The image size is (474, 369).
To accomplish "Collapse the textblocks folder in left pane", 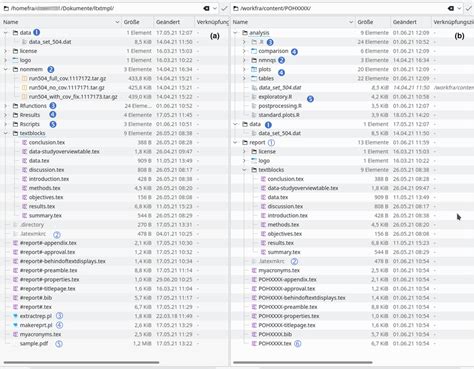I will tap(6, 133).
